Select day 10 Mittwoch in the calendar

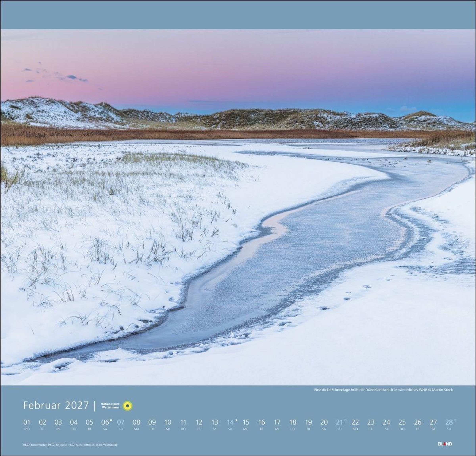click(168, 423)
